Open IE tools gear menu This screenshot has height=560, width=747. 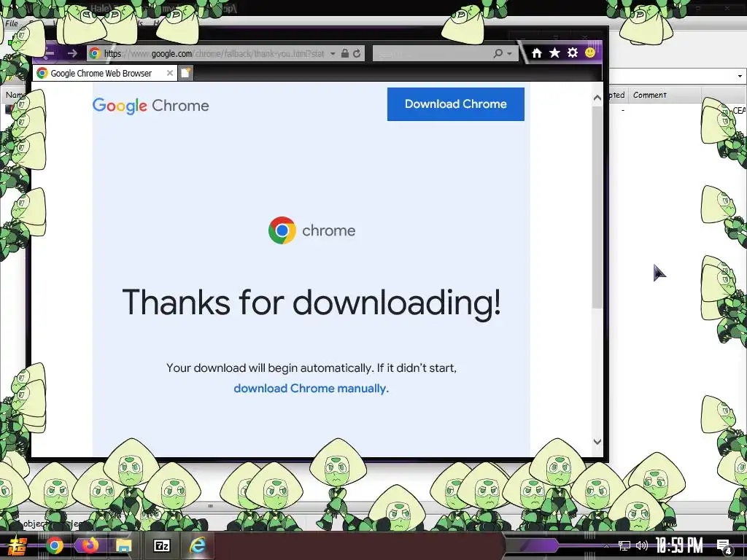pos(573,52)
